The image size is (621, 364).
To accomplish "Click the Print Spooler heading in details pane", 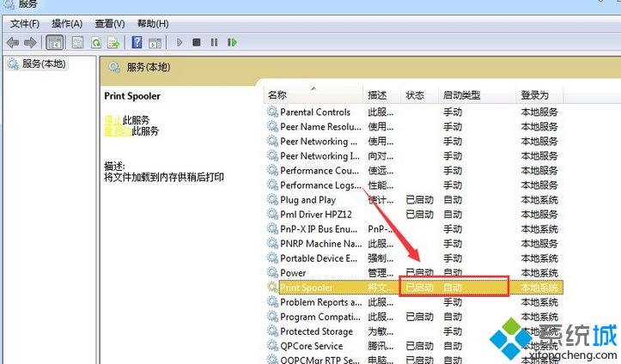I will [132, 96].
